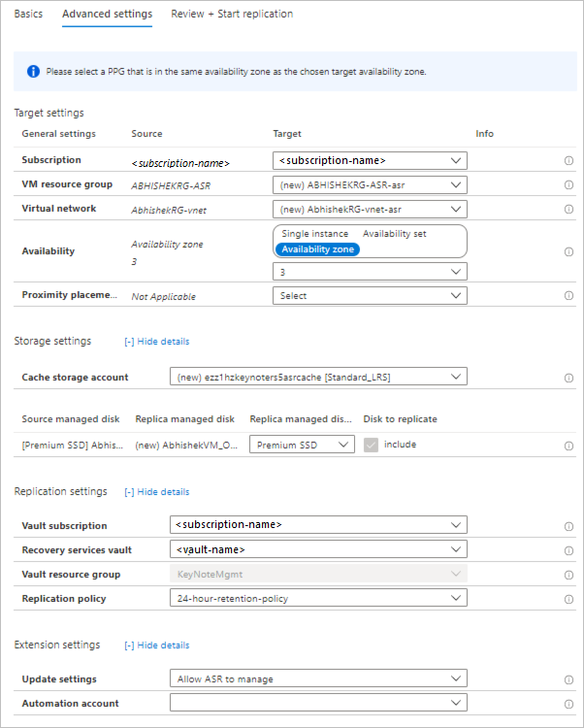
Task: Click info icon for Virtual network row
Action: 568,210
